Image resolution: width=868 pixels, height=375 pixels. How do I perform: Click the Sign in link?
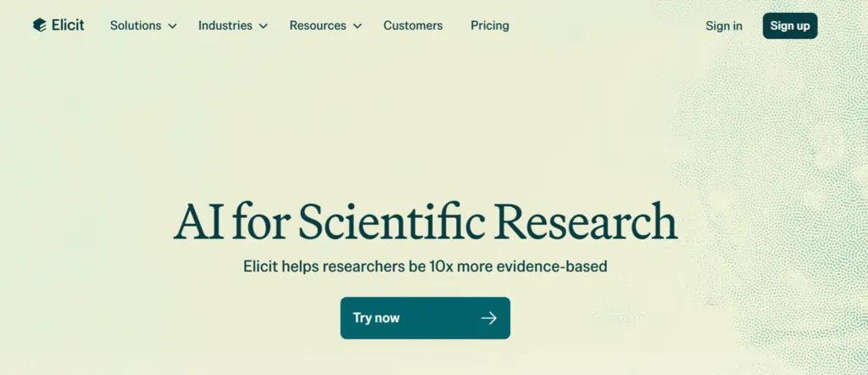[724, 25]
